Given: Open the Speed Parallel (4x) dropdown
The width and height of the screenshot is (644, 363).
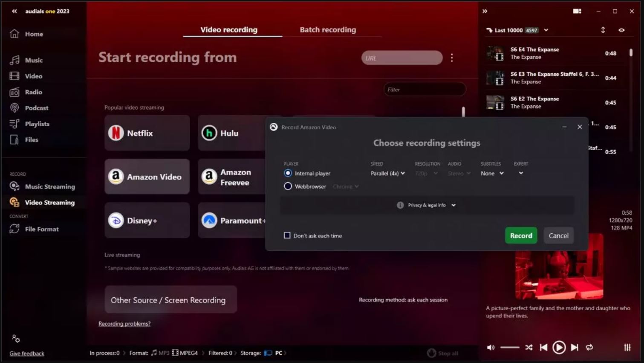Looking at the screenshot, I should [387, 173].
